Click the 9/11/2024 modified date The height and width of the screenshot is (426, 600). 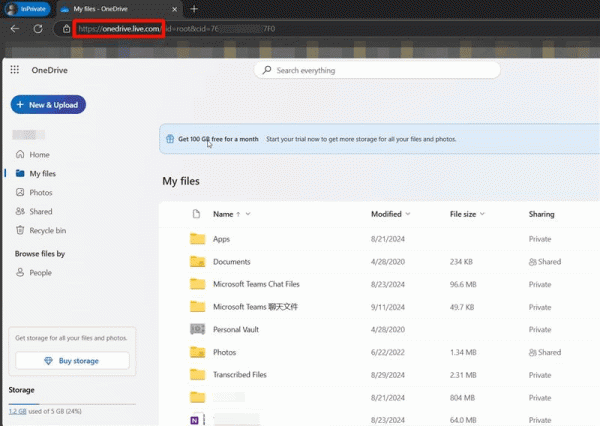[388, 307]
